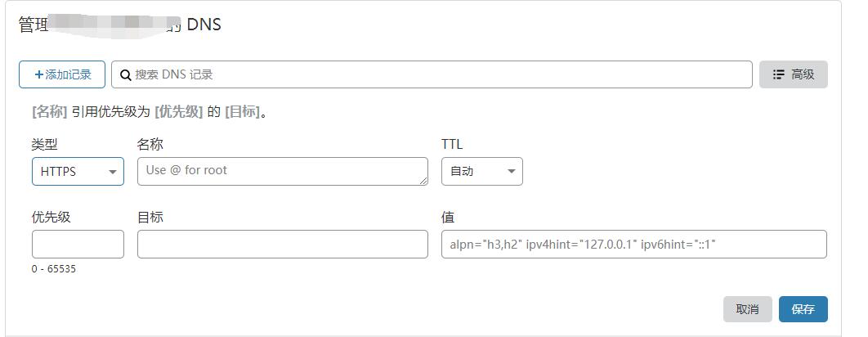Click the 目标 field label
The width and height of the screenshot is (868, 337).
point(150,217)
